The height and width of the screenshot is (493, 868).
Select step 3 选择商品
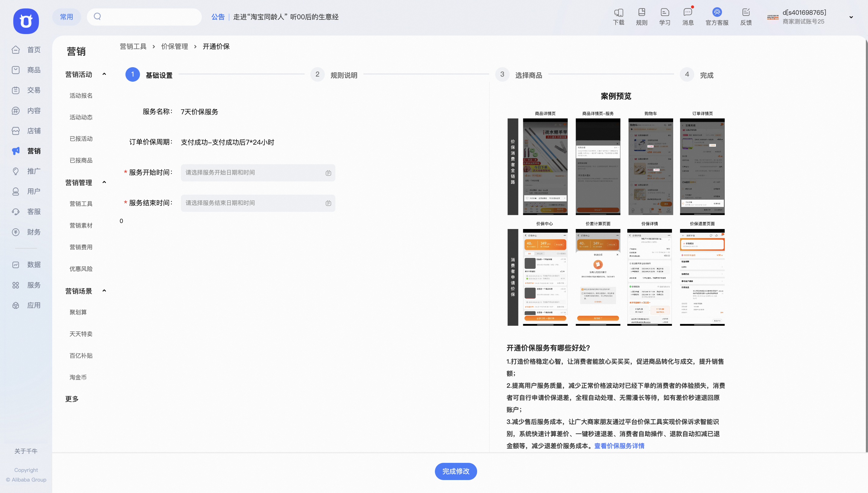coord(519,74)
